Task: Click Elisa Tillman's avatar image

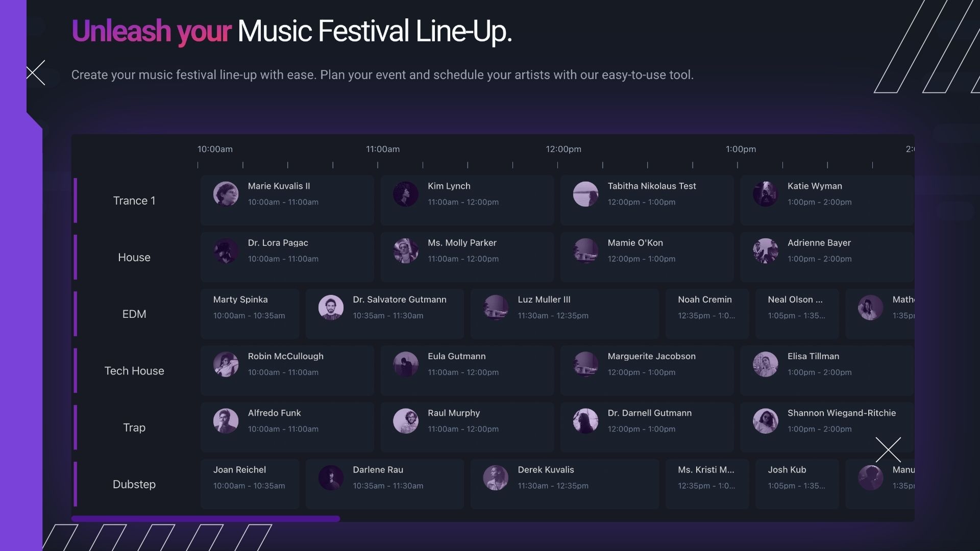Action: [765, 364]
